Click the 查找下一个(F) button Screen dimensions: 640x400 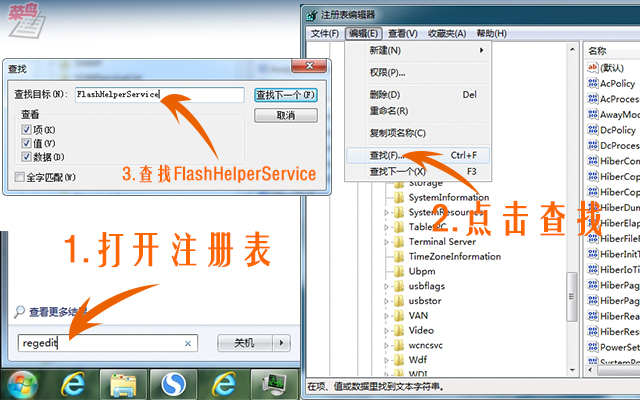286,95
